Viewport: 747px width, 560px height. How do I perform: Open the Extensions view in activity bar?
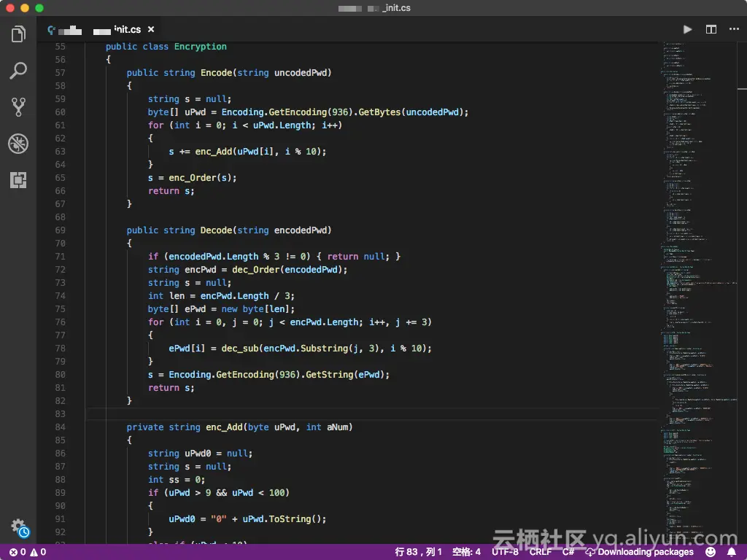pos(18,180)
